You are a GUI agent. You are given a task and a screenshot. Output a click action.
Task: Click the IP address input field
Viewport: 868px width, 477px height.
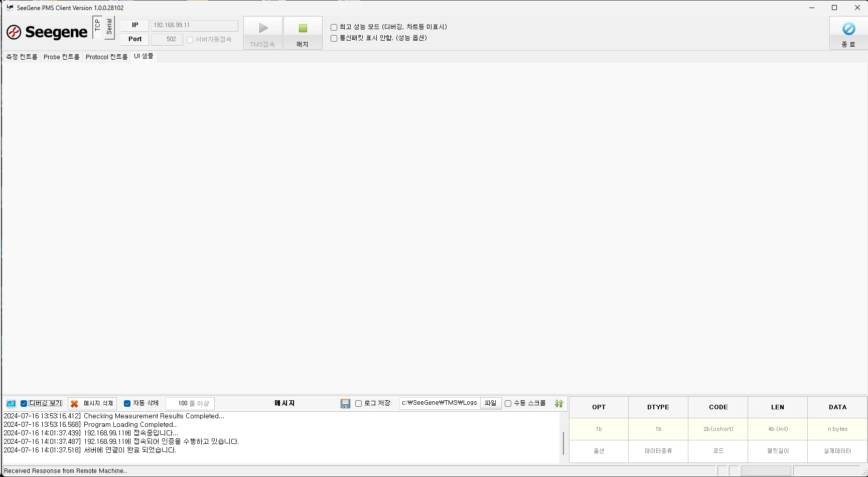point(195,25)
